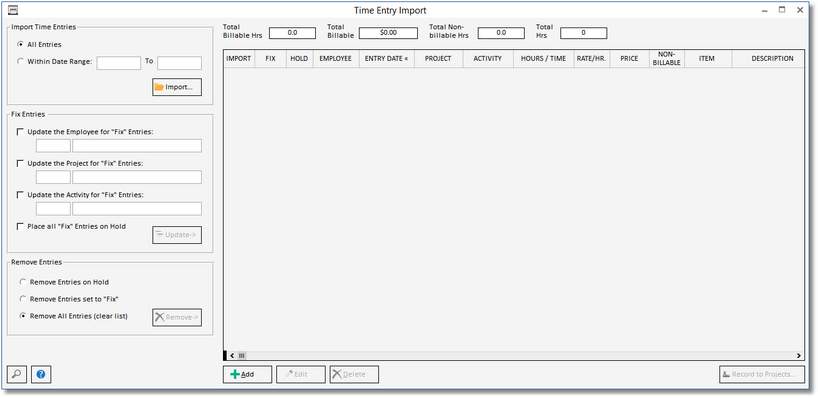Open help with the question mark icon
The width and height of the screenshot is (818, 398).
point(41,374)
